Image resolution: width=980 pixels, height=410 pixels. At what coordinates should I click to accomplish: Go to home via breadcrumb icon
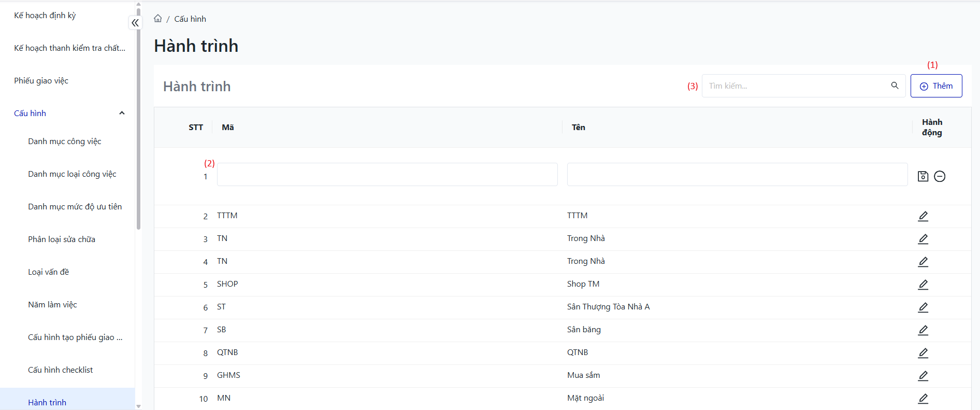pyautogui.click(x=158, y=19)
